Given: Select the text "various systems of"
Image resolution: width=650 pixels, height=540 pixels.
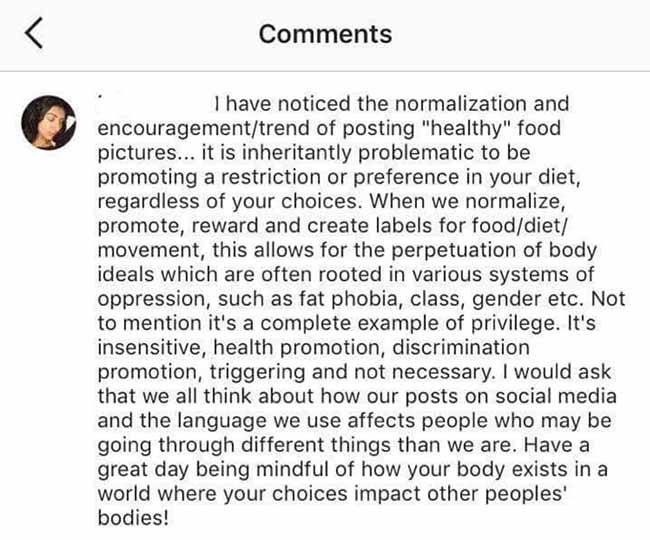Looking at the screenshot, I should [x=503, y=274].
